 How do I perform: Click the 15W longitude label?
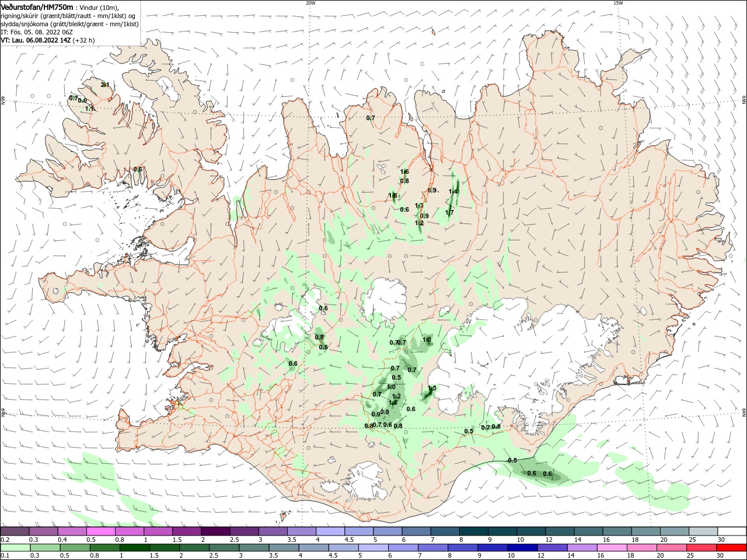point(618,3)
